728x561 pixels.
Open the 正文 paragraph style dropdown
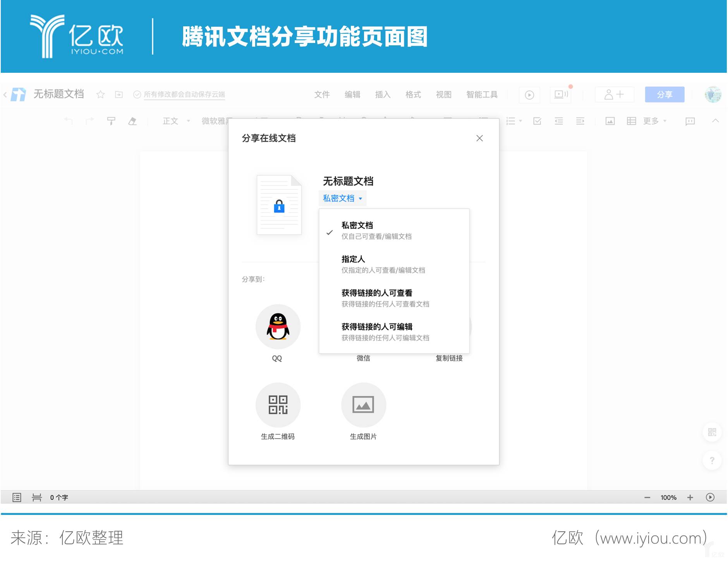click(x=176, y=121)
